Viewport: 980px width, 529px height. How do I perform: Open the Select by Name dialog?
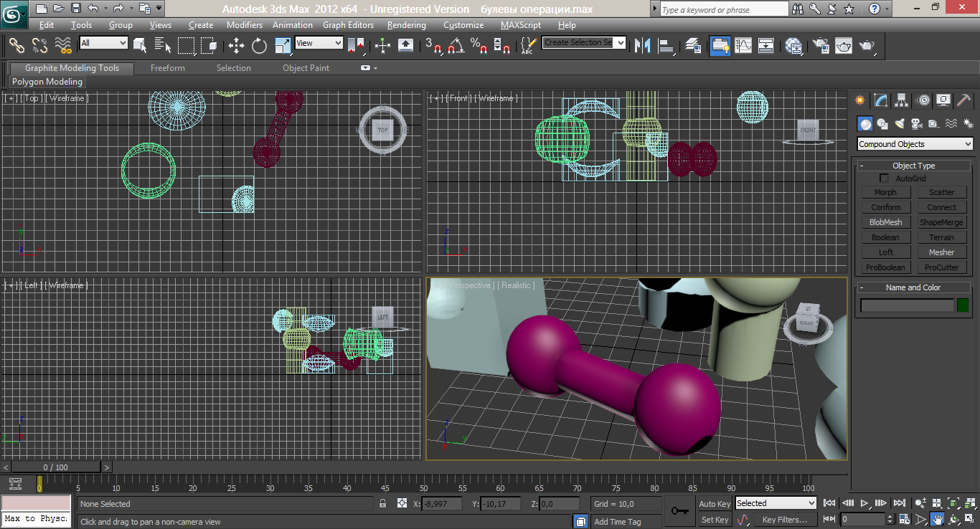pos(163,46)
